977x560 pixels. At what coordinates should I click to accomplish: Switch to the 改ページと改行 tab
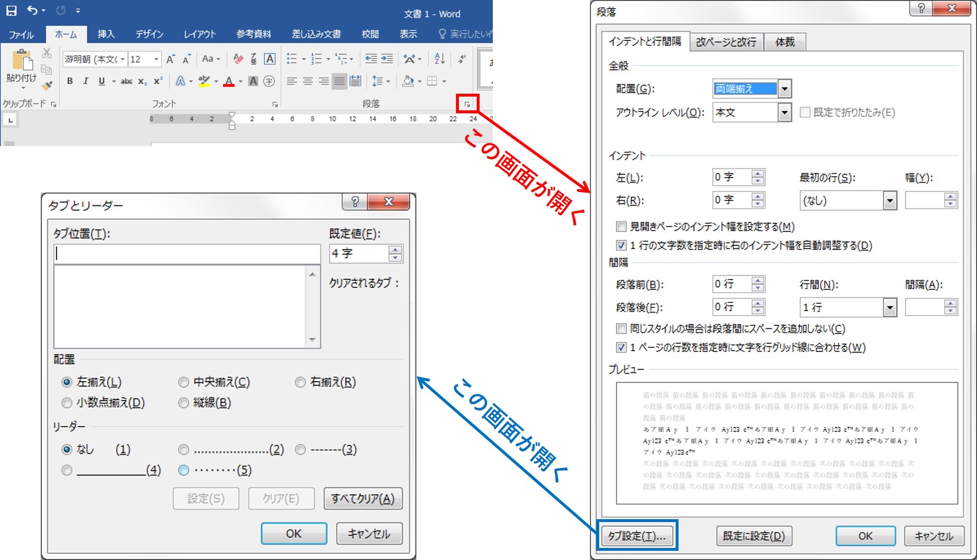[726, 42]
